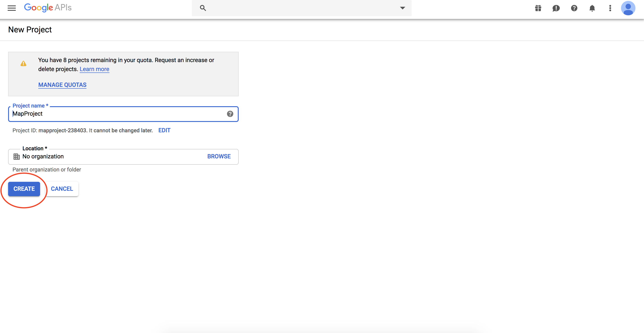Screen dimensions: 644x333
Task: Click the send feedback exclamation icon
Action: tap(556, 8)
